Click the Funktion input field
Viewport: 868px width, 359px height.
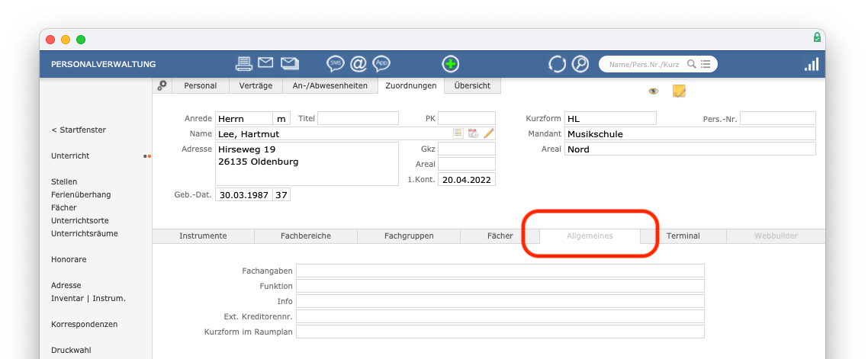click(x=500, y=286)
